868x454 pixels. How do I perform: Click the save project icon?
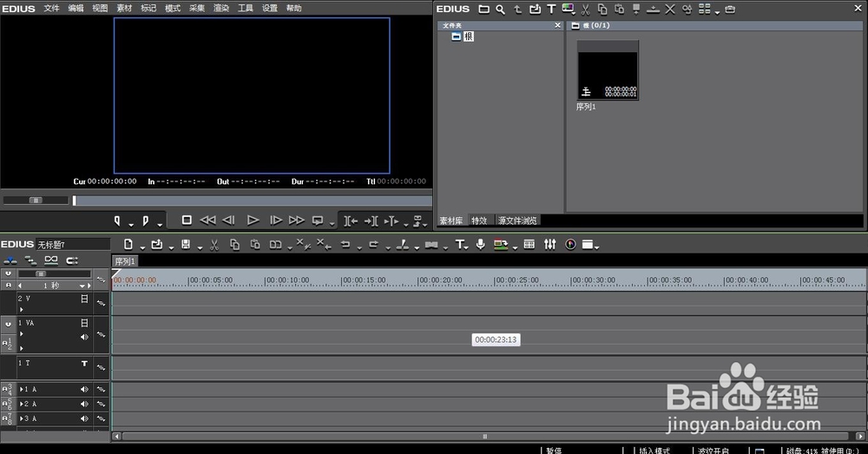(186, 244)
